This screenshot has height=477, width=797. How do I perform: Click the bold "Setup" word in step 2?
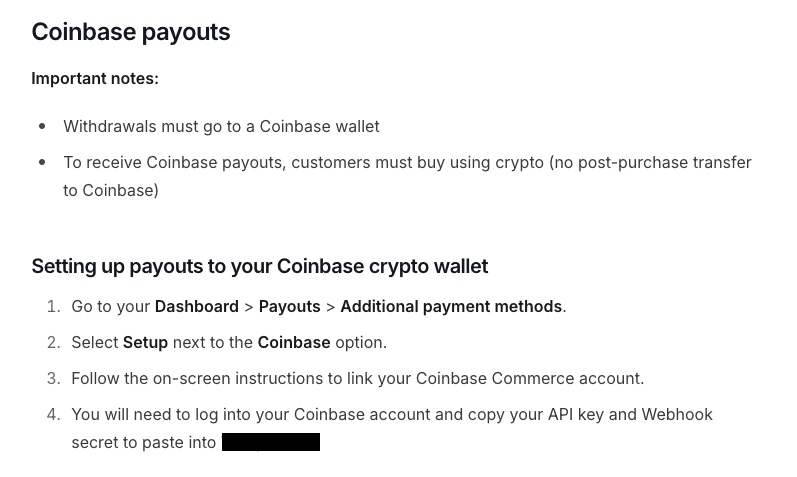pyautogui.click(x=145, y=342)
